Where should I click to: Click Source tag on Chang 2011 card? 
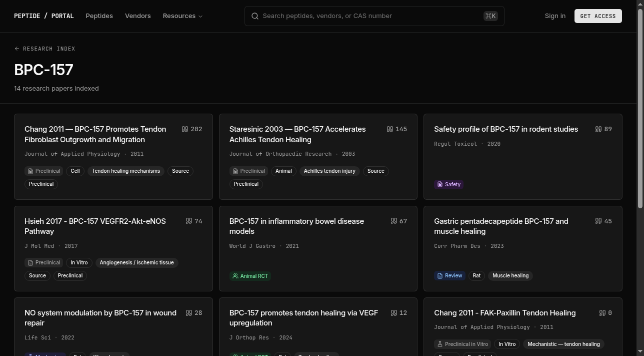tap(180, 171)
